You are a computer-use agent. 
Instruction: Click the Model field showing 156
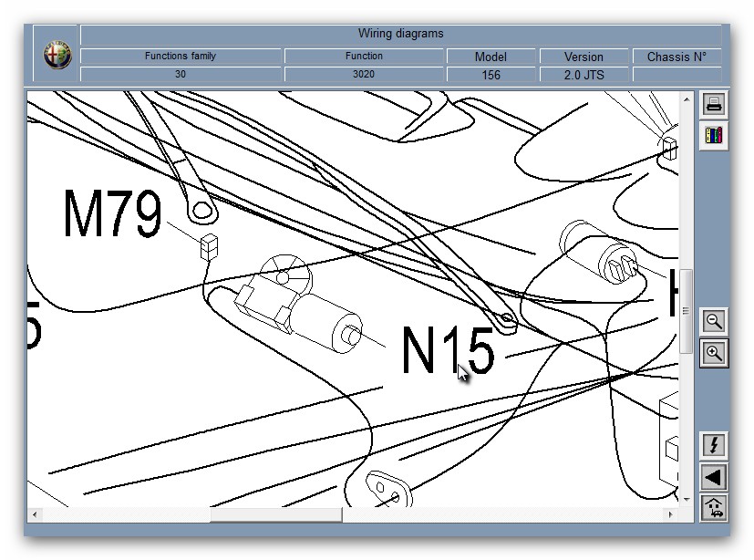pos(491,75)
